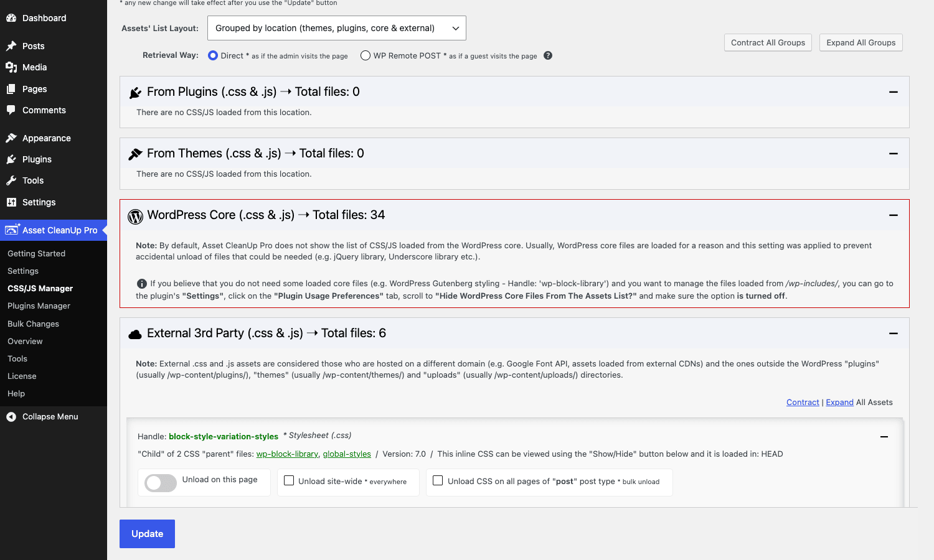Click the blue Update button
The image size is (934, 560).
pos(147,534)
